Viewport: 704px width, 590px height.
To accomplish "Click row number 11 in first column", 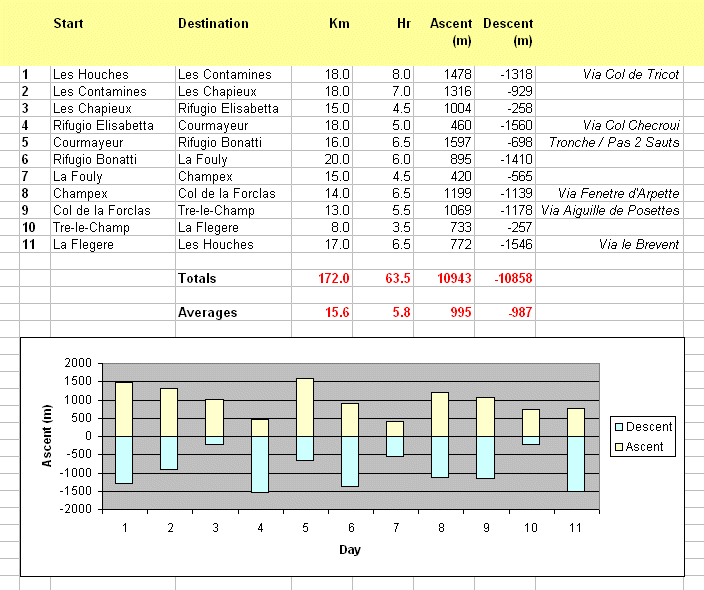I will tap(30, 244).
